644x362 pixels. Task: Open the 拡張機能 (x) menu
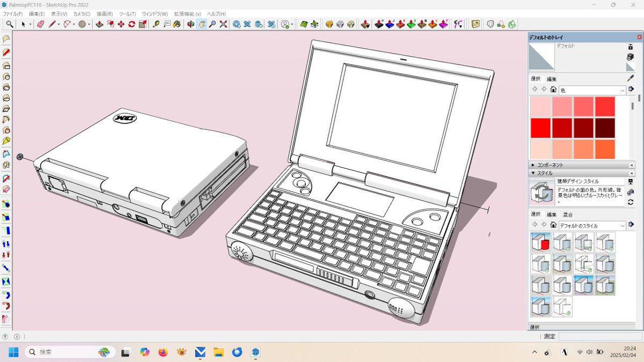coord(187,13)
